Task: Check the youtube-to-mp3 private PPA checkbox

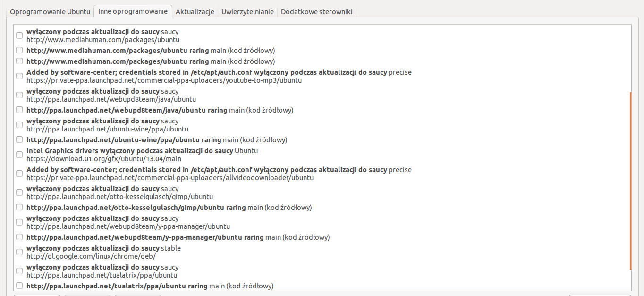Action: pyautogui.click(x=19, y=76)
